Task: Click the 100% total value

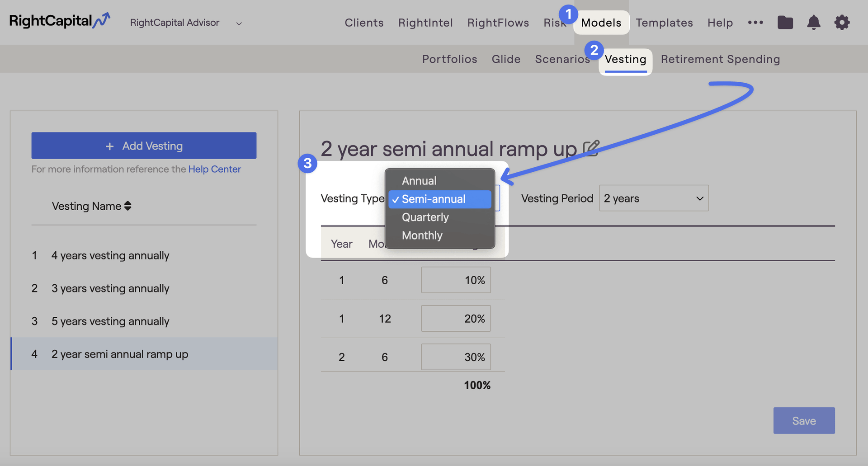Action: coord(477,385)
